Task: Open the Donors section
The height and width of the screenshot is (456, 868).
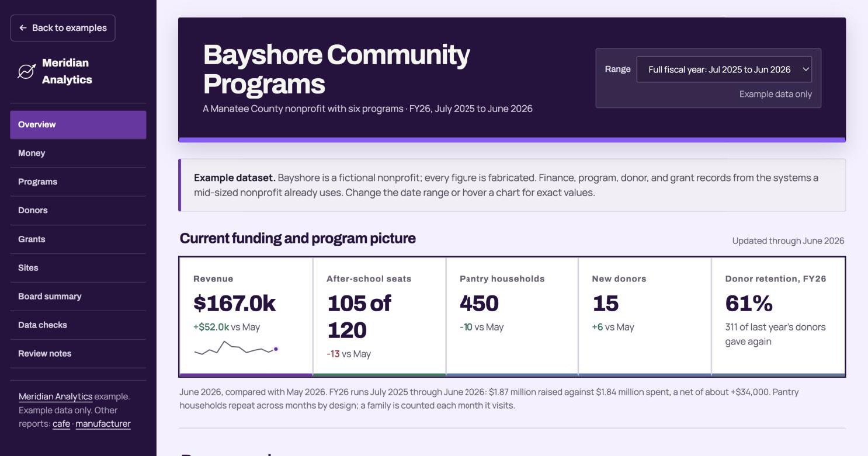Action: (x=78, y=210)
